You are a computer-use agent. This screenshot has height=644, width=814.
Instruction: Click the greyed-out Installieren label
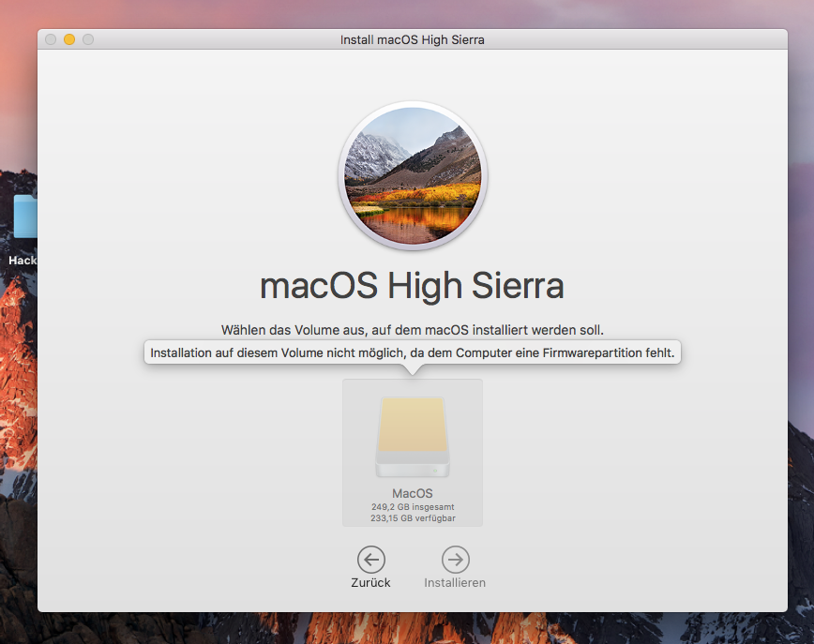(455, 583)
